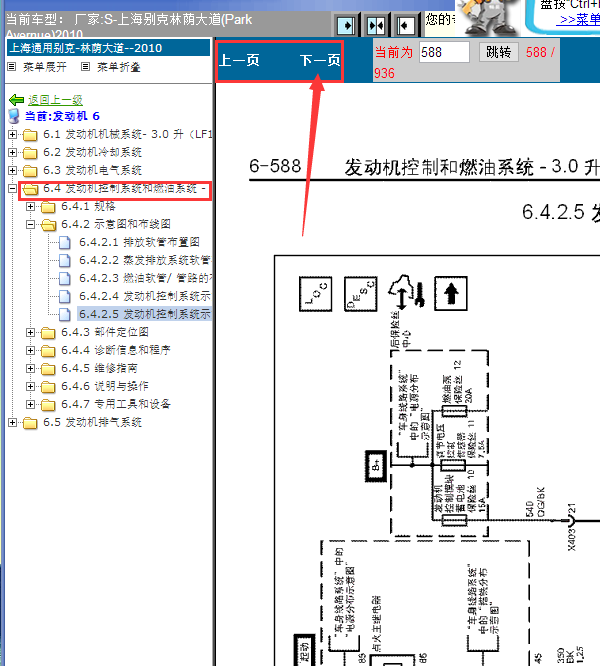
Task: Click the 跳转 jump button
Action: click(x=499, y=52)
